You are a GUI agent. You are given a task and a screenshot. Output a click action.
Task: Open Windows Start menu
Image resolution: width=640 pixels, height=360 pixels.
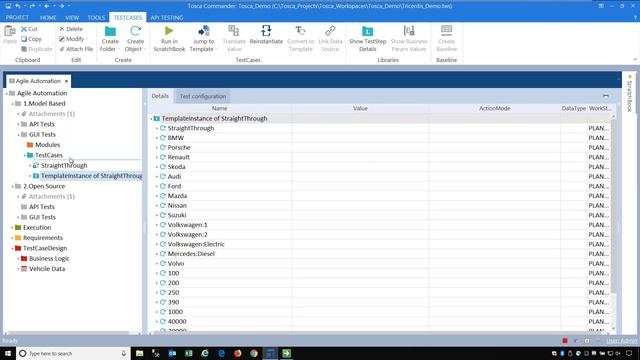tap(8, 353)
